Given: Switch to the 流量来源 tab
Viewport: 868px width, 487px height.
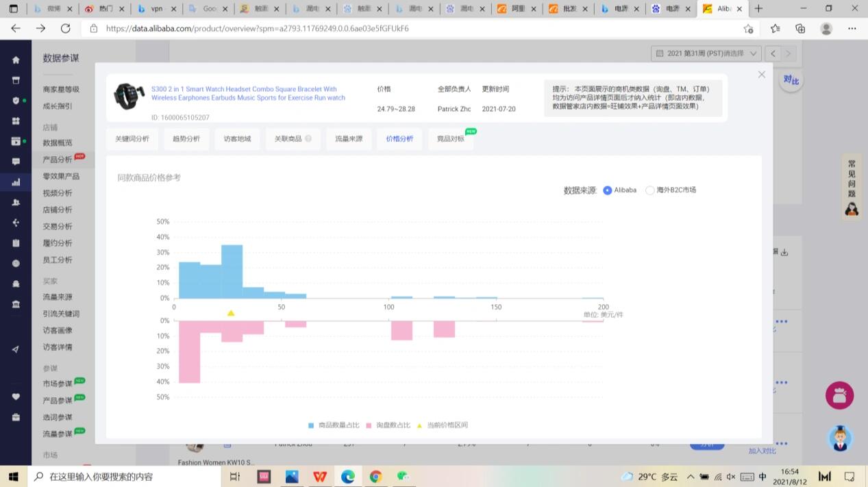Looking at the screenshot, I should pos(349,139).
